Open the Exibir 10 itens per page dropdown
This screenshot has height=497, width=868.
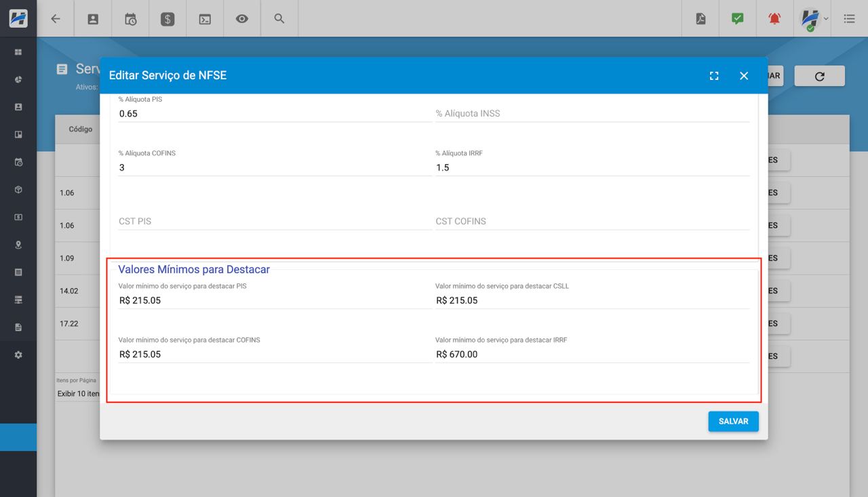pyautogui.click(x=78, y=394)
